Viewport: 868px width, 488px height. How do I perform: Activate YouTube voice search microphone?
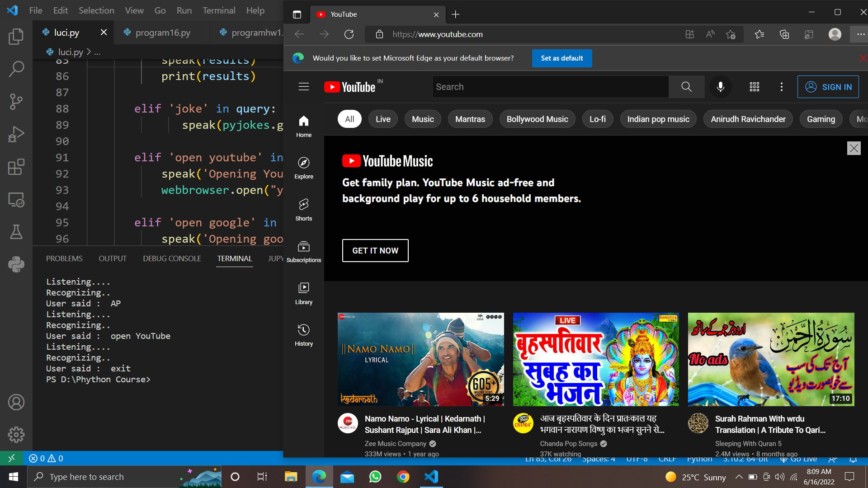(721, 87)
